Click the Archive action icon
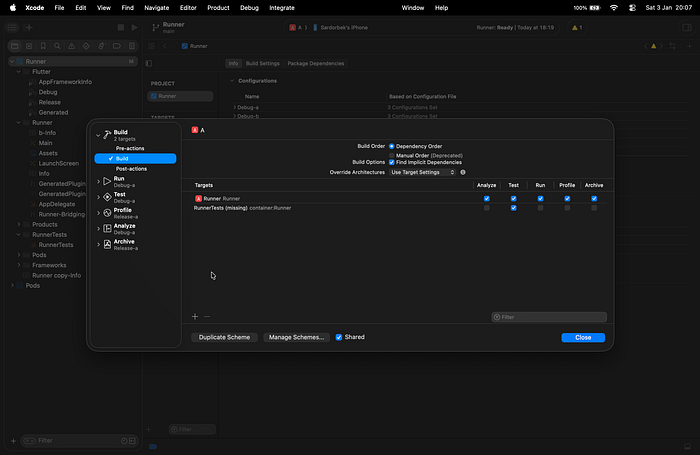Image resolution: width=700 pixels, height=455 pixels. pos(107,244)
